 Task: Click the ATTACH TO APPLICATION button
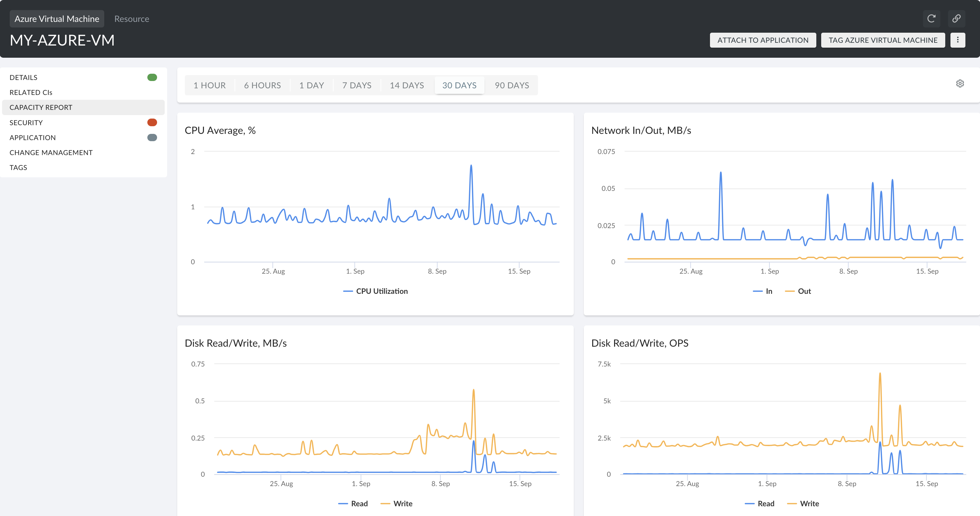pyautogui.click(x=763, y=40)
